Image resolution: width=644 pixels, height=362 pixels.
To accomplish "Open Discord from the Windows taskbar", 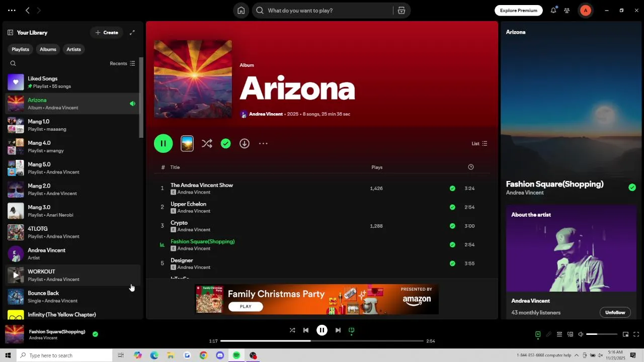I will pos(220,355).
